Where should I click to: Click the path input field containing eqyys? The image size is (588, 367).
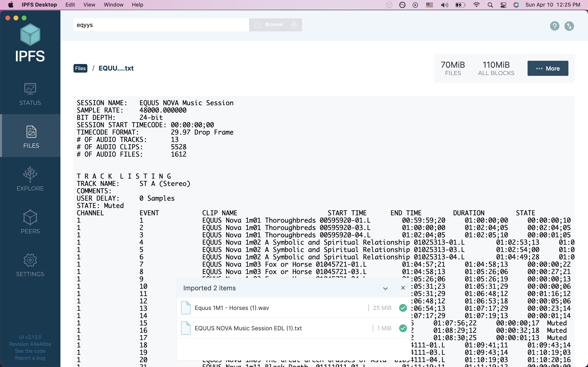tap(161, 25)
